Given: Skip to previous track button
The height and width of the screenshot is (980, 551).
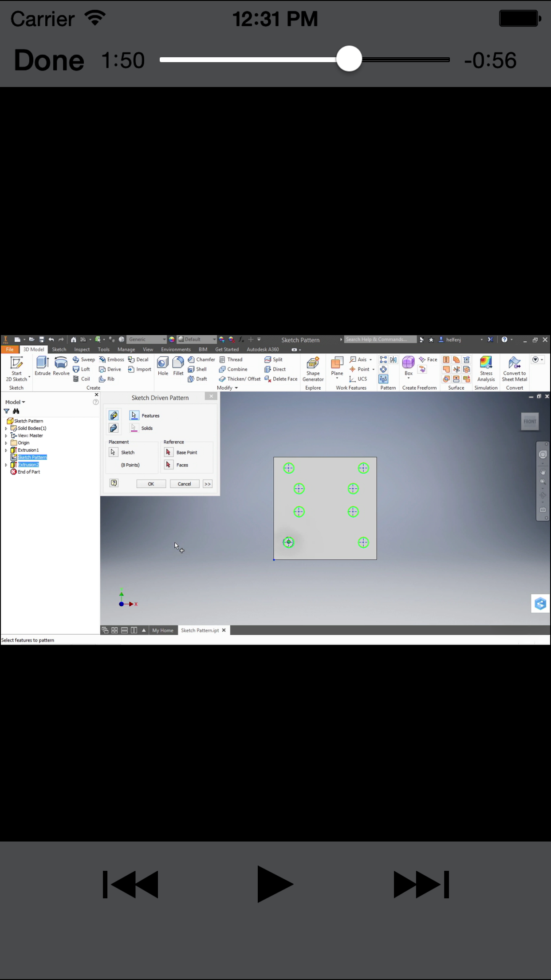Looking at the screenshot, I should click(130, 884).
